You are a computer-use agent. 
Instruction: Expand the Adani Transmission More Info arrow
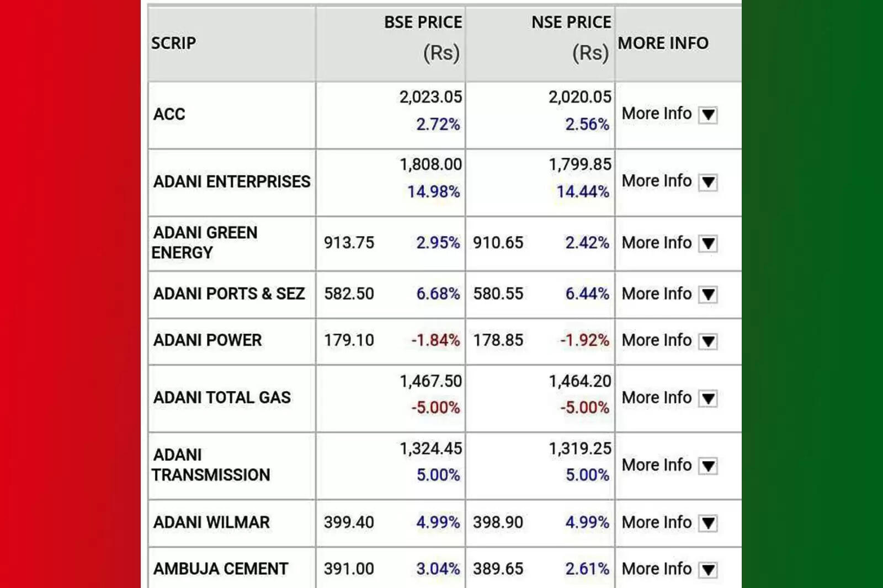coord(708,466)
